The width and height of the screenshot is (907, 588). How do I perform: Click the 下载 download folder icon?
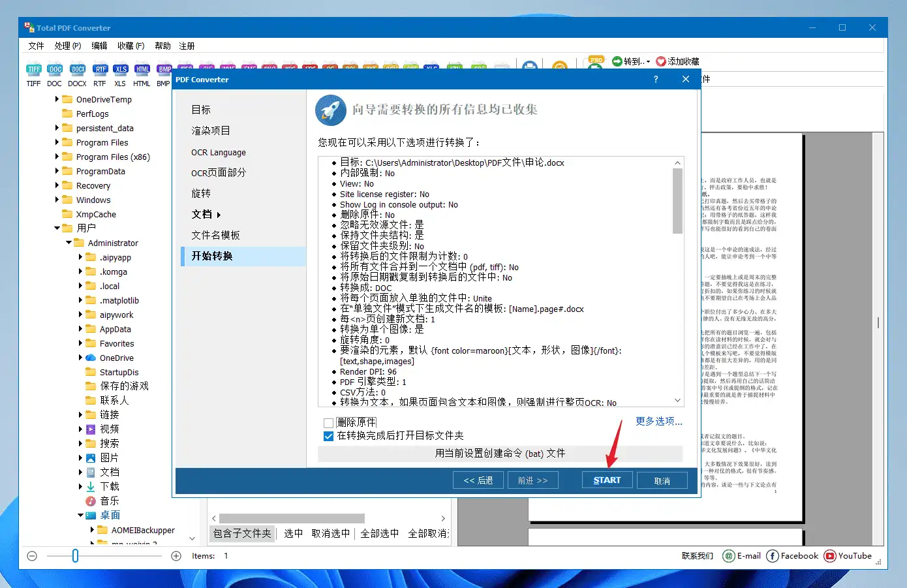tap(91, 487)
